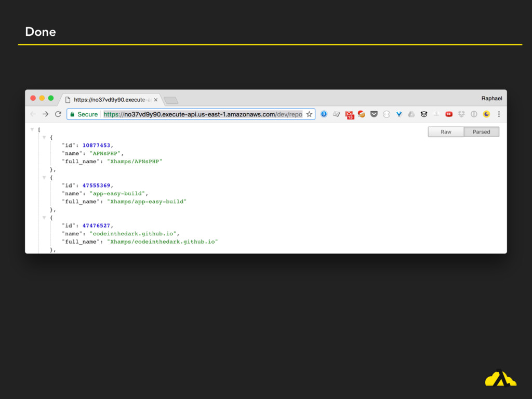
Task: Minimize the browser window with yellow button
Action: click(x=42, y=98)
